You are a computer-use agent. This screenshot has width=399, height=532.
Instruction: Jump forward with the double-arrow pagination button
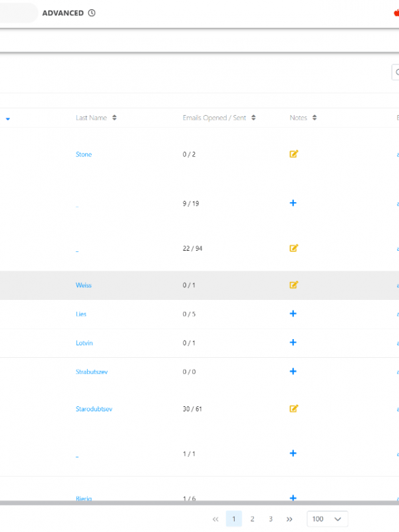[289, 519]
